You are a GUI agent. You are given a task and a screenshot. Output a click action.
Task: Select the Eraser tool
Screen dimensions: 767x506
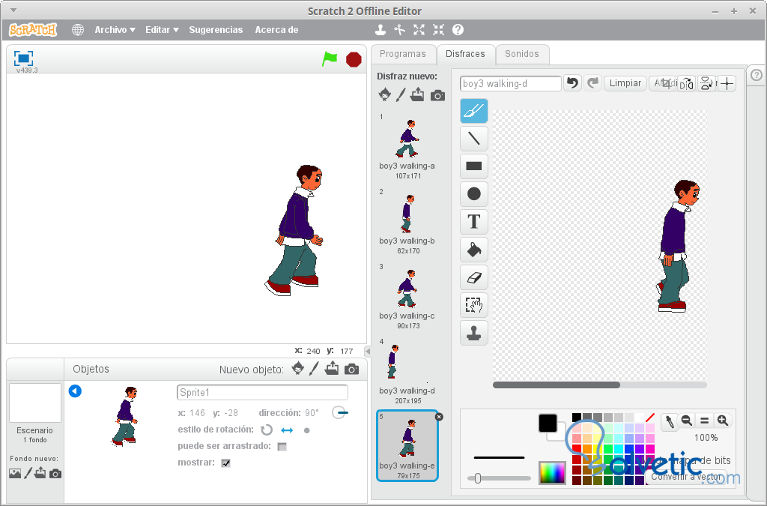(x=474, y=277)
